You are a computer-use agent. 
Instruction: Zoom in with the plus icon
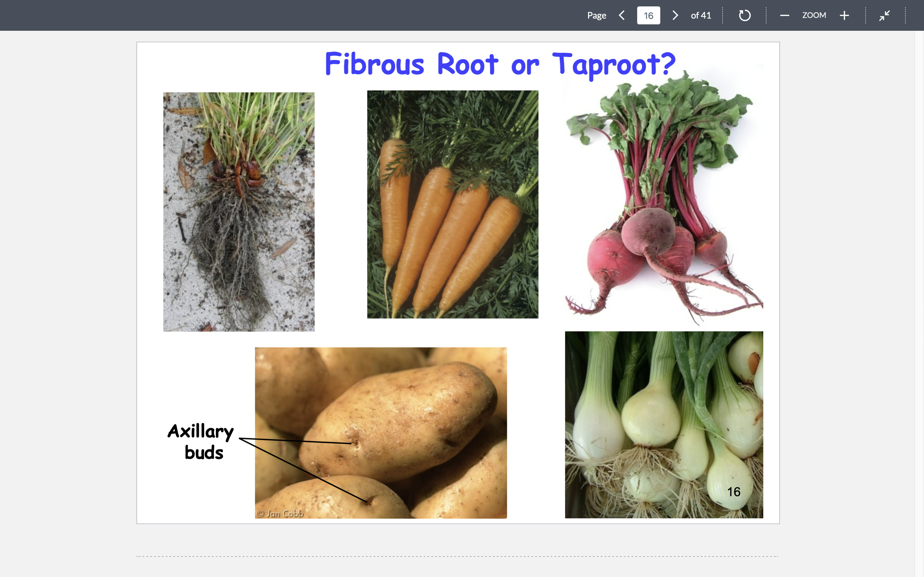tap(844, 15)
